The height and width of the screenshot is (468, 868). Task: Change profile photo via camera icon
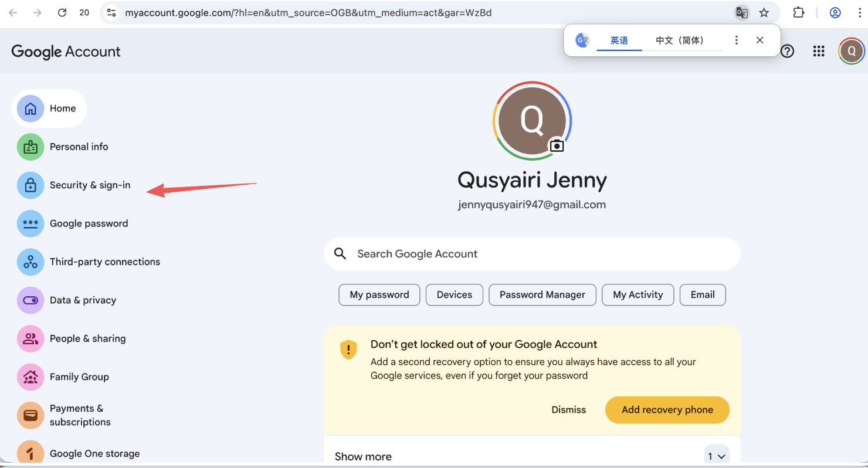[557, 145]
